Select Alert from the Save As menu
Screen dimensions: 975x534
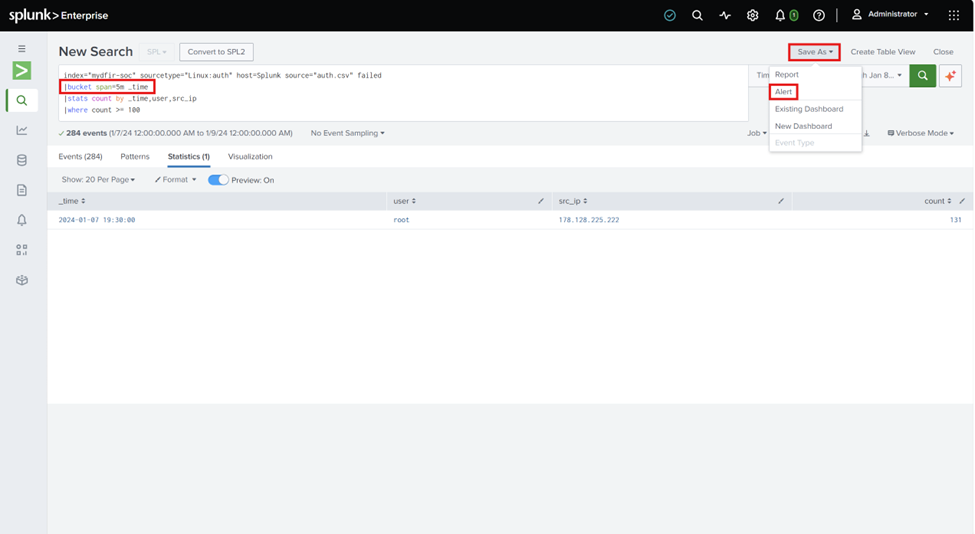783,91
